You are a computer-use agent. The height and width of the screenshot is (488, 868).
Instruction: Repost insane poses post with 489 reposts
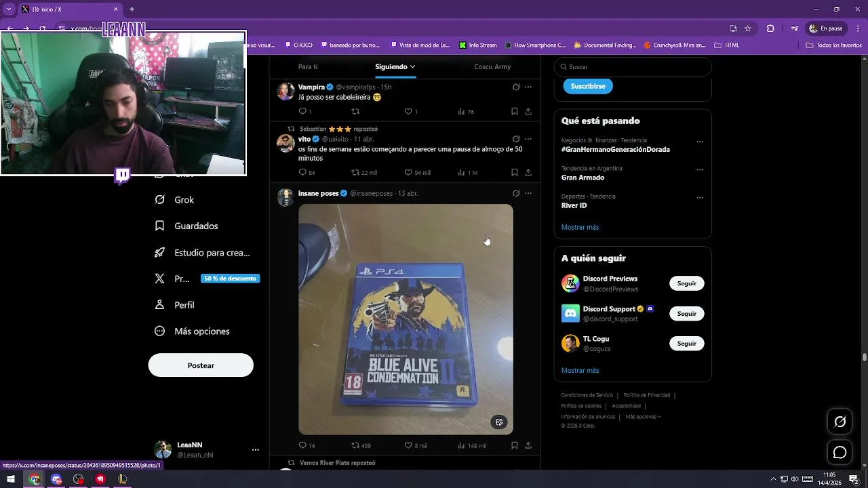pos(361,445)
